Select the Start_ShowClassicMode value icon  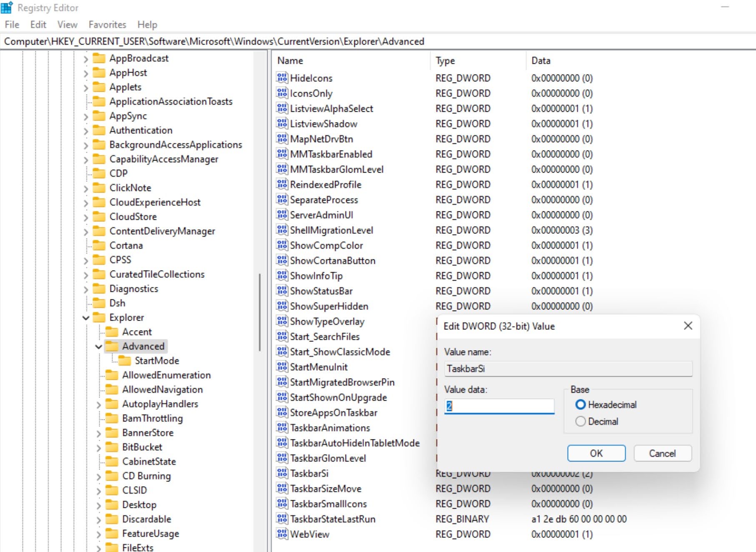(282, 352)
